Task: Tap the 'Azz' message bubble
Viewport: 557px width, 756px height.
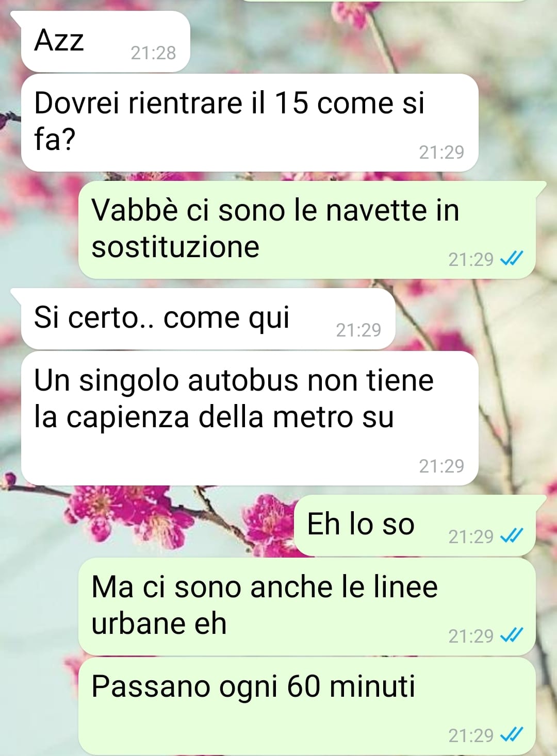Action: 105,41
